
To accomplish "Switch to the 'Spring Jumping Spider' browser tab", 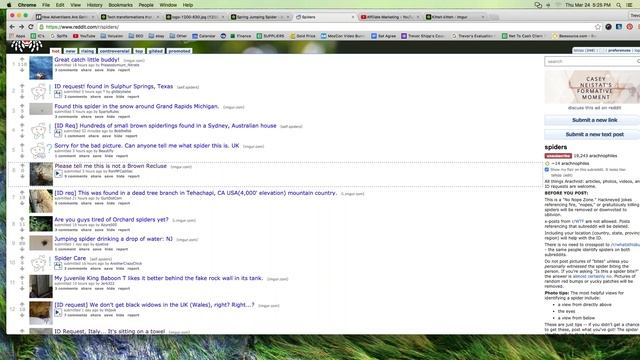I will (x=260, y=17).
